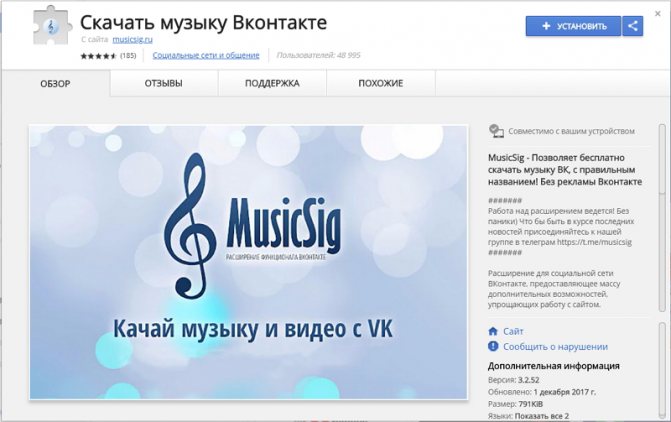Click the star rating icons

click(98, 56)
